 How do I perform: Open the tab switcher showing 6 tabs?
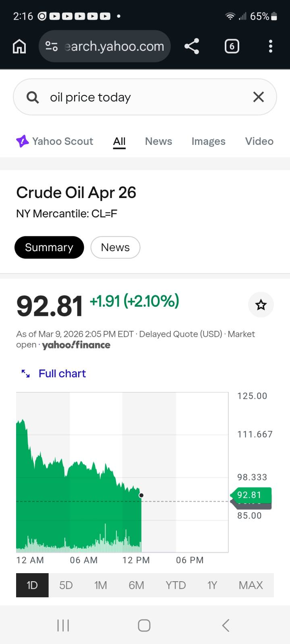point(232,46)
